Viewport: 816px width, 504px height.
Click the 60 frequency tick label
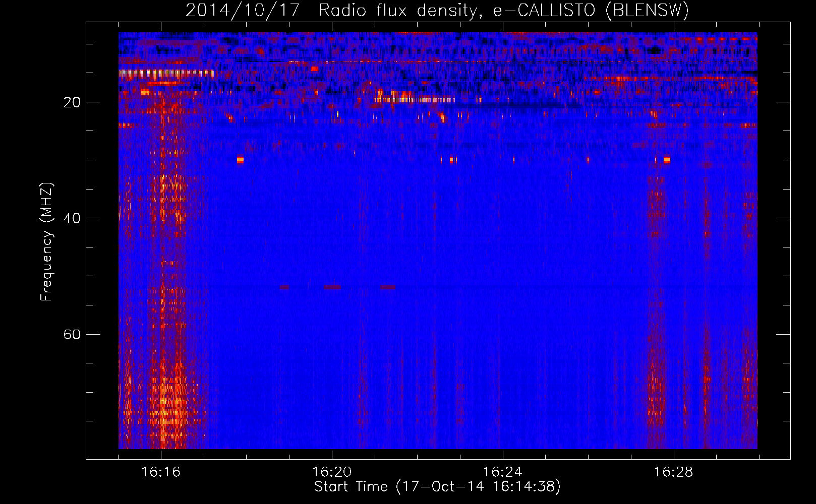point(72,335)
